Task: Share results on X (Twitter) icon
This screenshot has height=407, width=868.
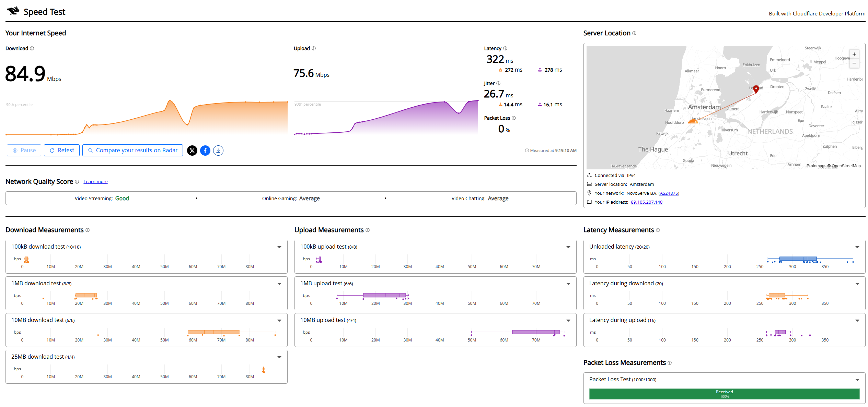Action: 192,151
